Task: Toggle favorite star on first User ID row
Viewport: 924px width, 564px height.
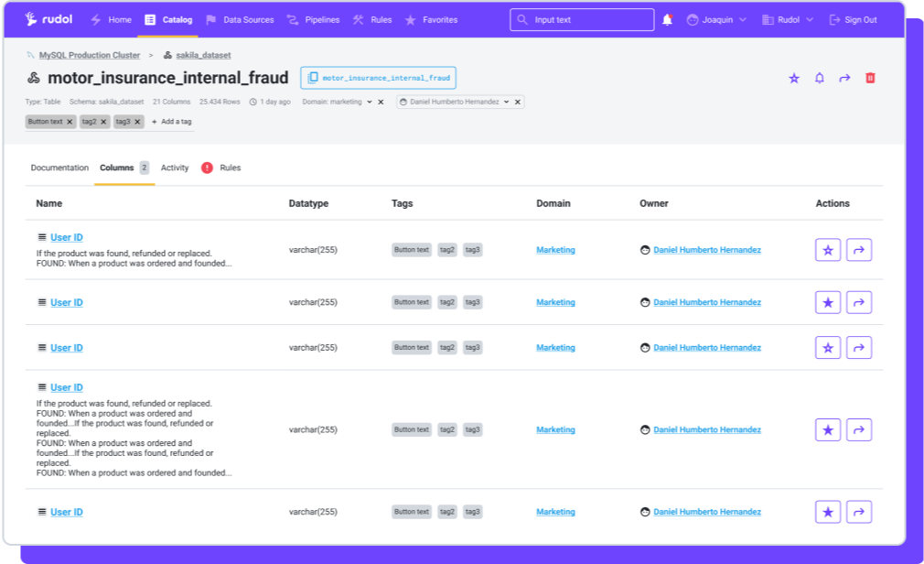Action: (x=827, y=250)
